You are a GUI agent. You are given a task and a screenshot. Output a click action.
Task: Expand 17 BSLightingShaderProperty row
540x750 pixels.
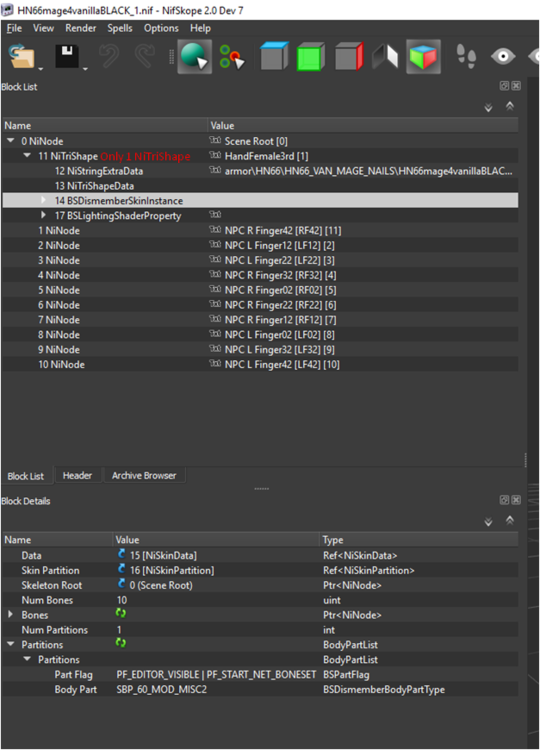point(44,215)
